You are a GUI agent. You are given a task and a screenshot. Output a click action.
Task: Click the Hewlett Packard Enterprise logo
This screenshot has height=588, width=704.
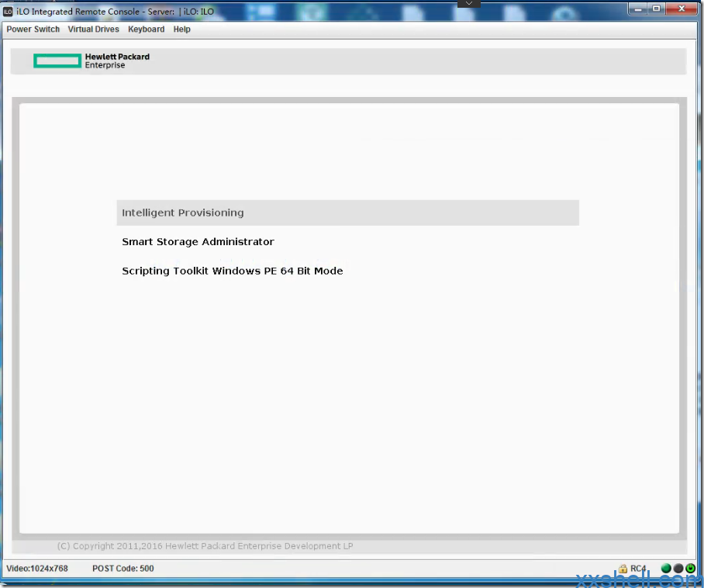click(91, 61)
